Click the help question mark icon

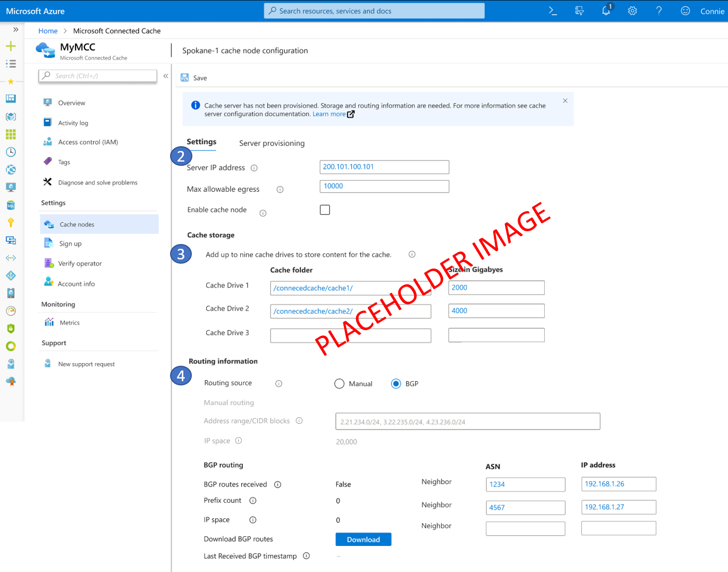point(659,11)
